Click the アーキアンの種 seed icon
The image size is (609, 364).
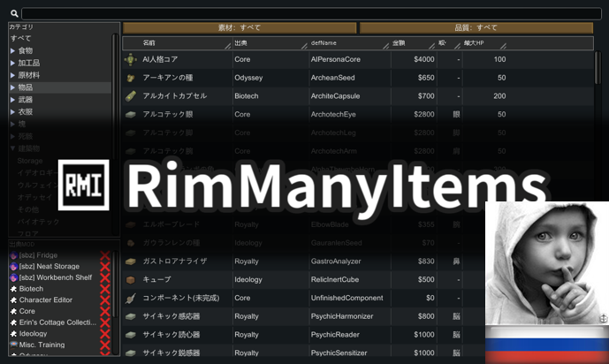click(x=131, y=78)
